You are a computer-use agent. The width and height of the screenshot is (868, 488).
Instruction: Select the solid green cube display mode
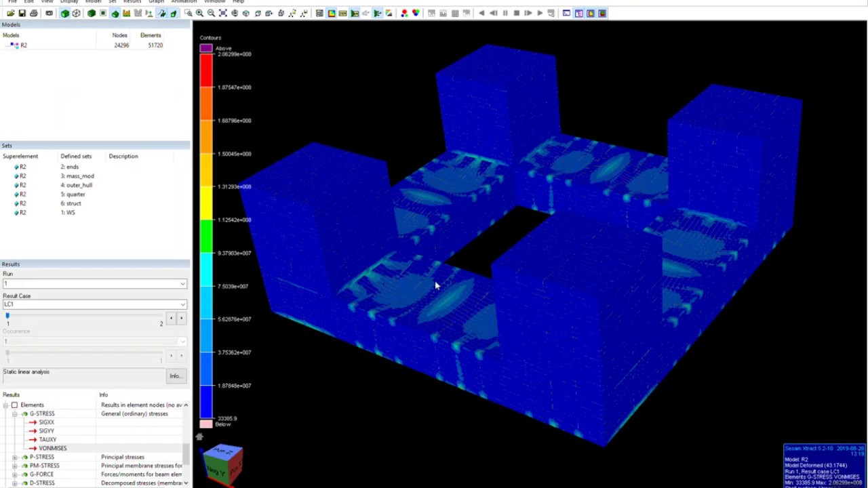tap(64, 13)
